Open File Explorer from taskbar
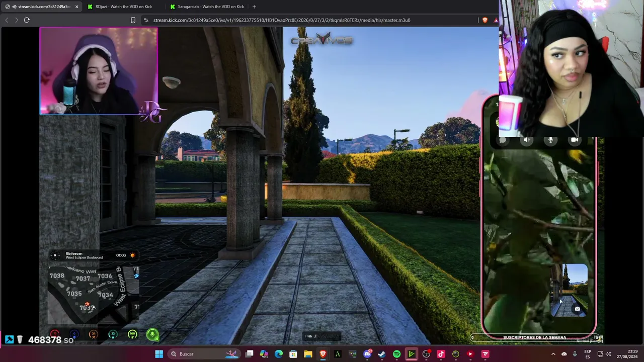 (308, 354)
